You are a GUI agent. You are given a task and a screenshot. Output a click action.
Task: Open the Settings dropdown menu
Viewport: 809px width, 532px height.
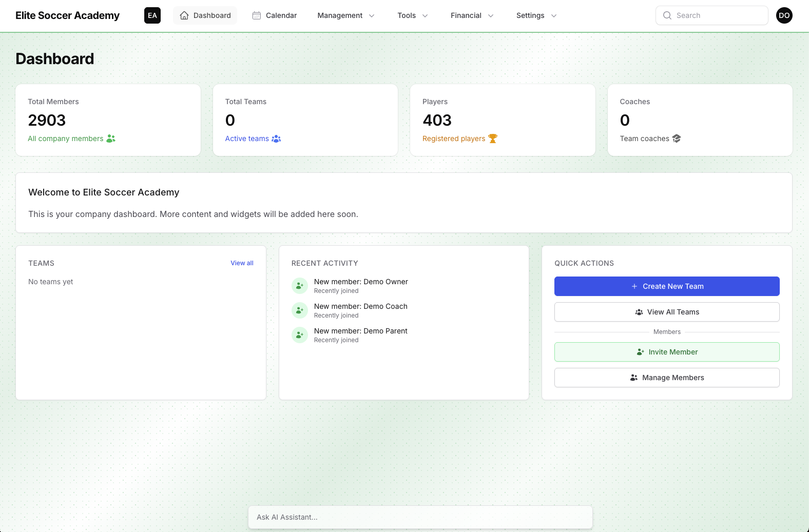pyautogui.click(x=536, y=15)
